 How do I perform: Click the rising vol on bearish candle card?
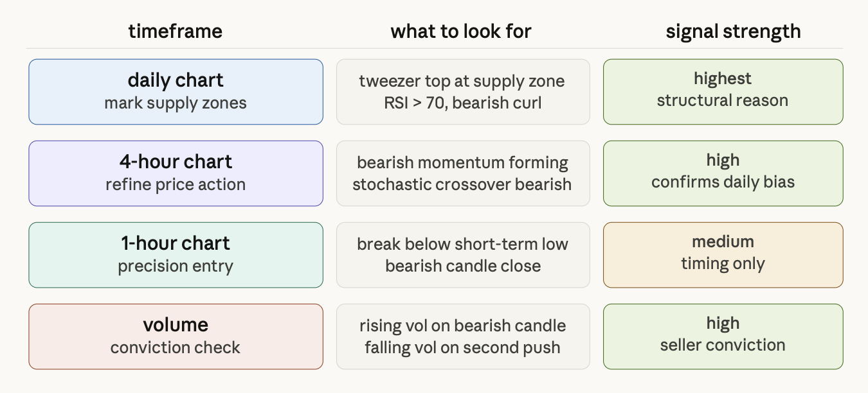(x=463, y=336)
